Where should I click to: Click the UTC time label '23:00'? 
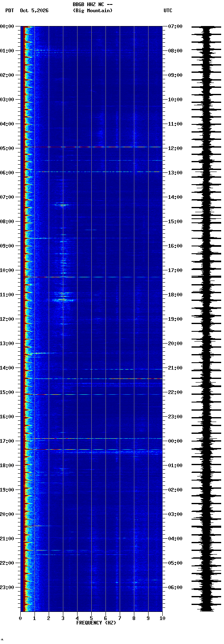point(175,417)
